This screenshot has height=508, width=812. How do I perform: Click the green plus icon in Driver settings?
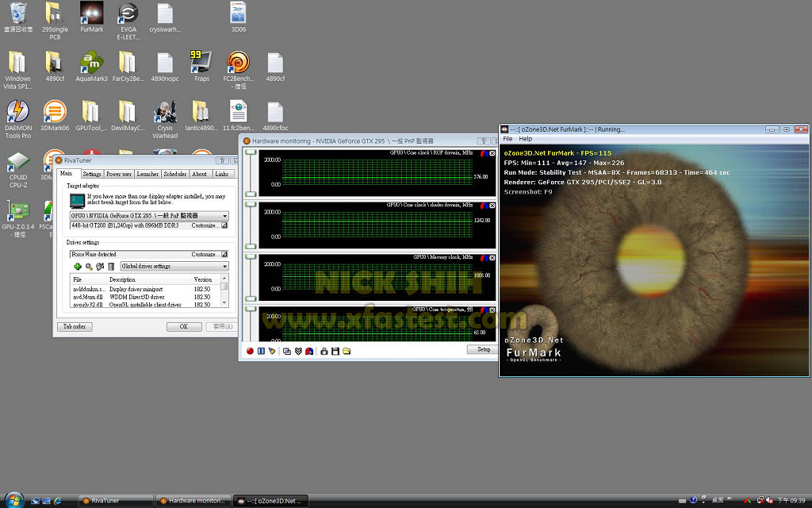[78, 267]
